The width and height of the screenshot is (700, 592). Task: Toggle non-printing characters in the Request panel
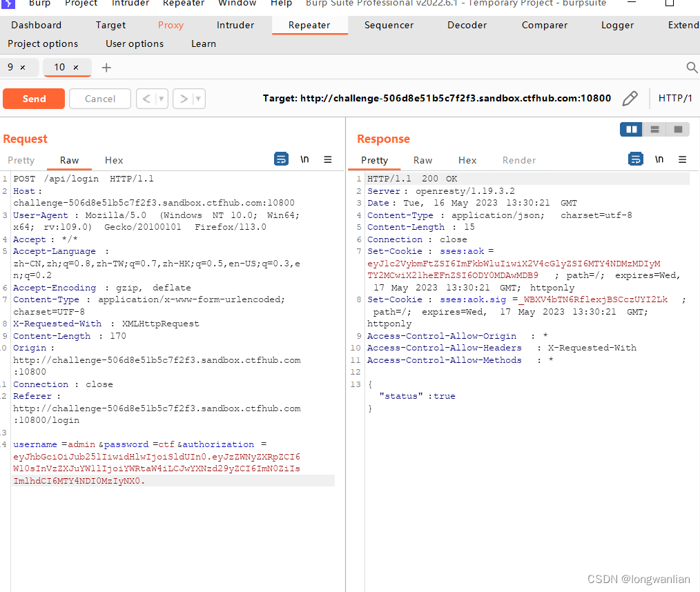[304, 159]
